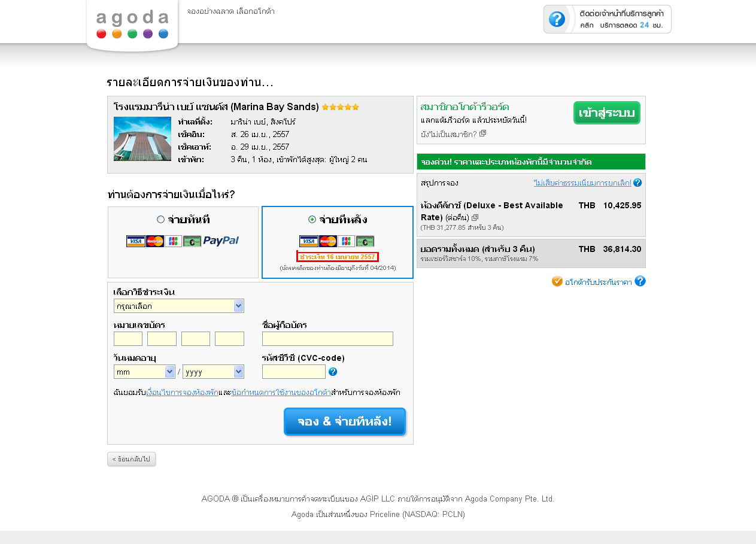Click the ย้อนกลับไป back button

click(132, 459)
